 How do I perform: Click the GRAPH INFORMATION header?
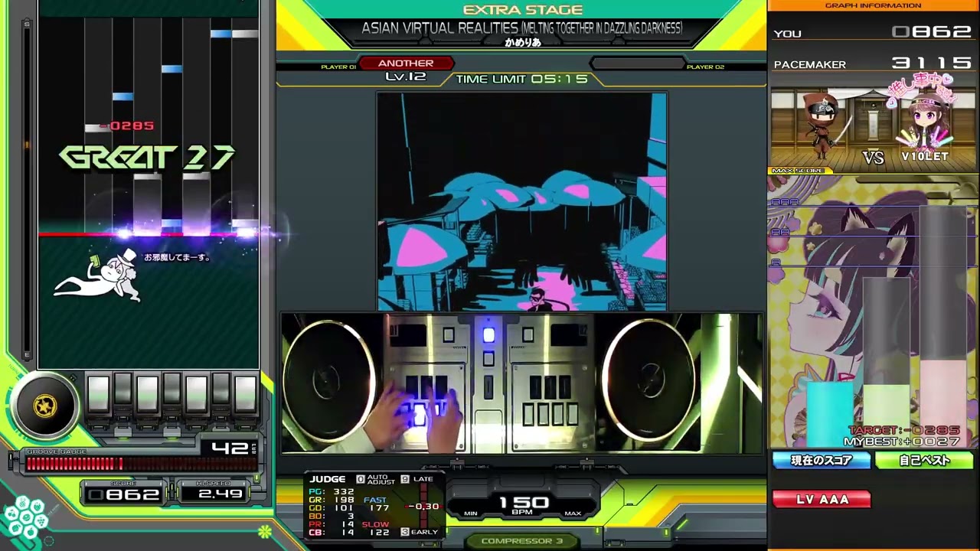(x=873, y=5)
